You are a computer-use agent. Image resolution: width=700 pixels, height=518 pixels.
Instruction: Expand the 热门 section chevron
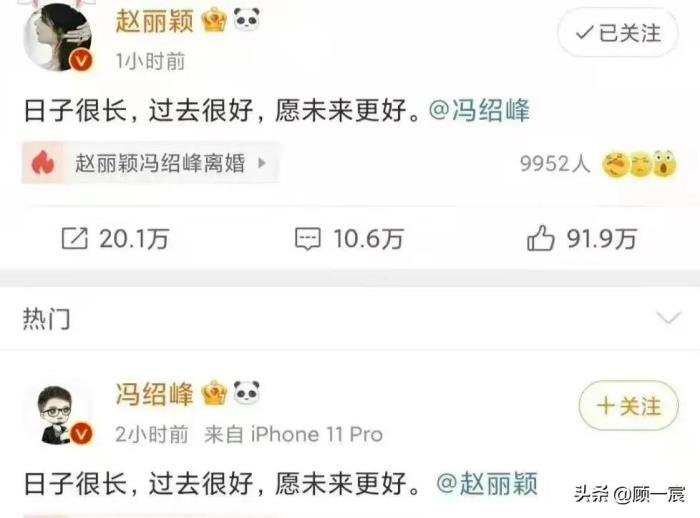point(669,317)
